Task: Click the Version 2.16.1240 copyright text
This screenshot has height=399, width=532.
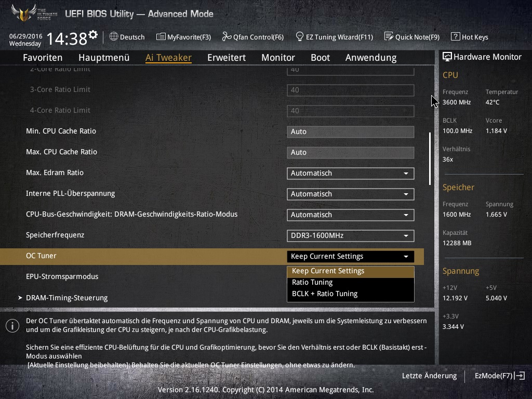Action: 265,390
